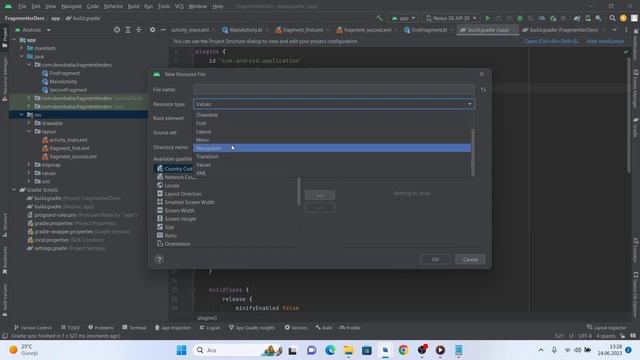Image resolution: width=640 pixels, height=360 pixels.
Task: Click the Project tool window strip button
Action: 4,38
